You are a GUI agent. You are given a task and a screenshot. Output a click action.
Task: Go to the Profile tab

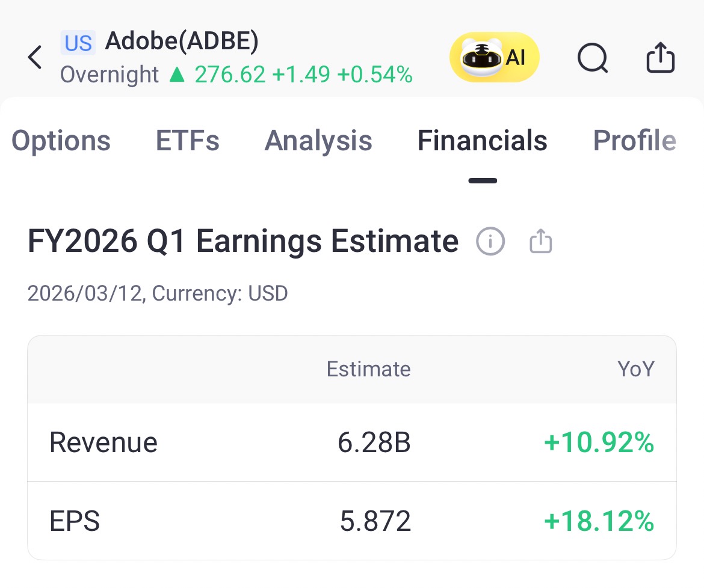pos(634,141)
